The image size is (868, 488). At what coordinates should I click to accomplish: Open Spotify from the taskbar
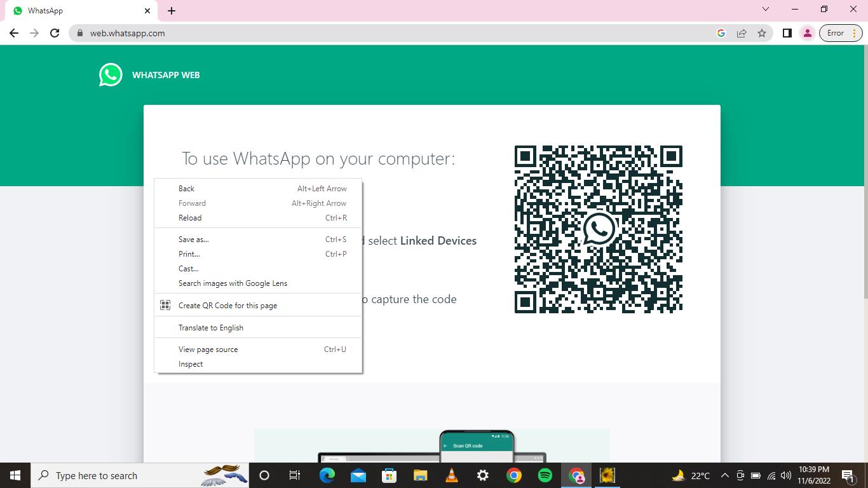pos(545,475)
